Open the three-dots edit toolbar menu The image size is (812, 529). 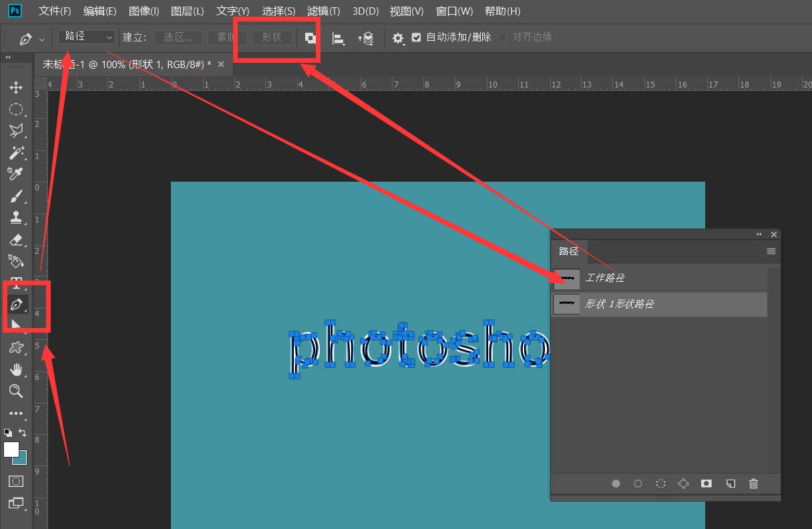pos(16,413)
